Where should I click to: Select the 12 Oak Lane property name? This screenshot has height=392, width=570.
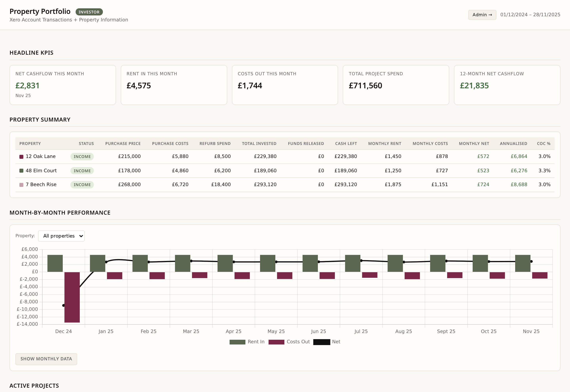(x=41, y=156)
